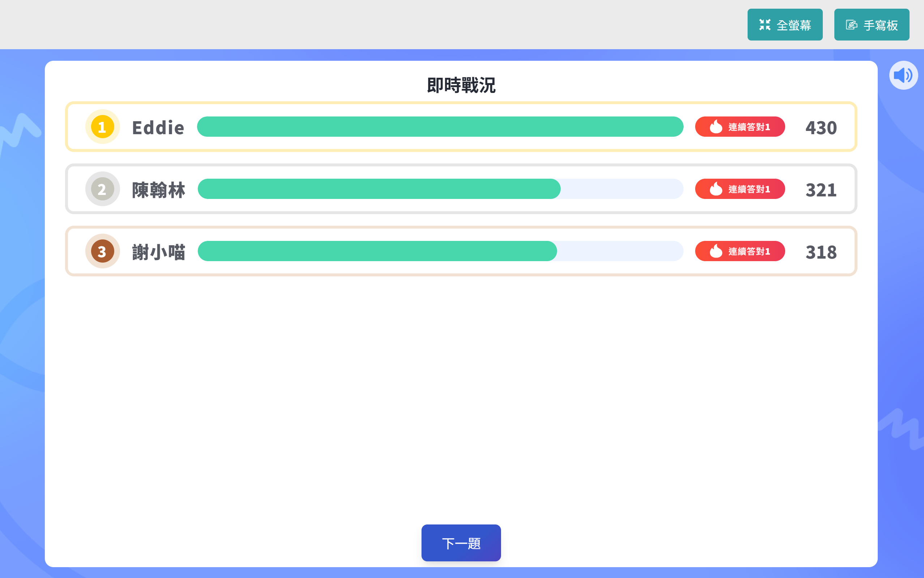Click the 即時戰況 heading
This screenshot has height=578, width=924.
click(x=461, y=85)
